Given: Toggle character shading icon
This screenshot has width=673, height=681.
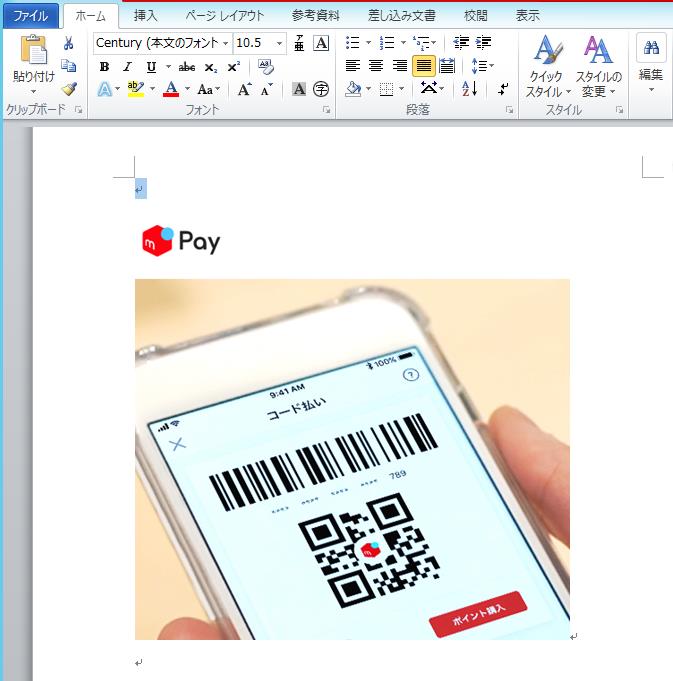Looking at the screenshot, I should click(x=299, y=89).
